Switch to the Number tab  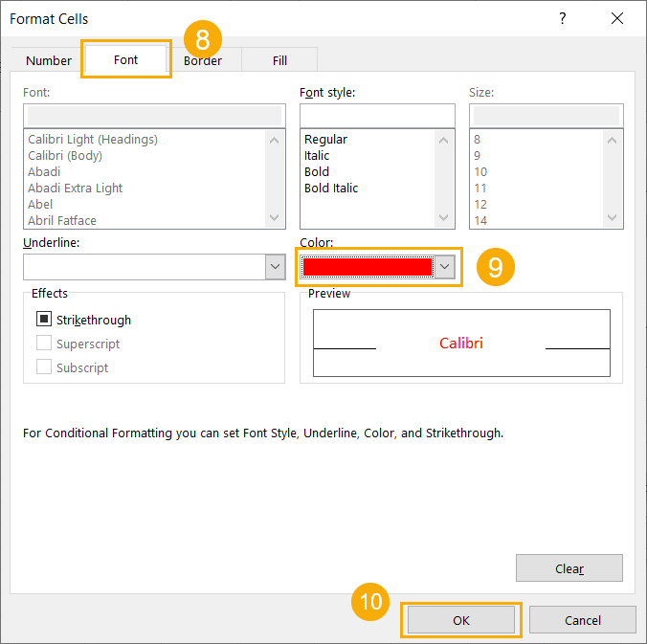pyautogui.click(x=49, y=60)
